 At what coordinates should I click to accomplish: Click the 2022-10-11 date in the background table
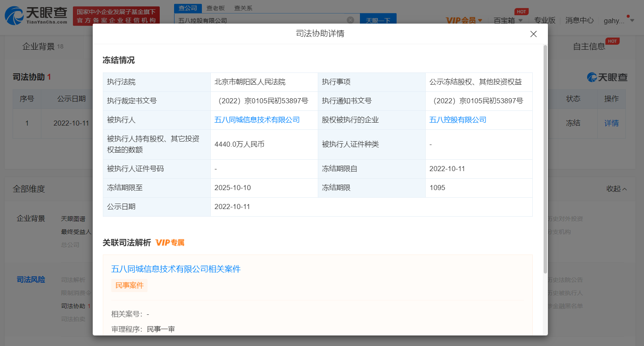(71, 123)
